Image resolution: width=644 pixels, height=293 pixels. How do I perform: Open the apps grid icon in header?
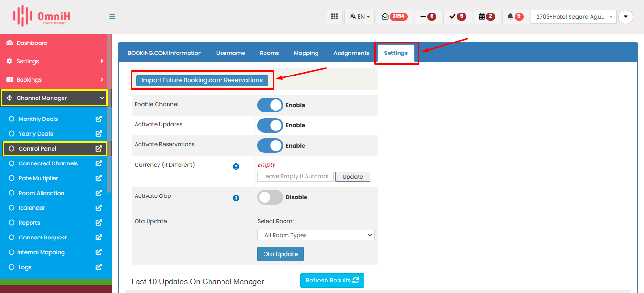click(334, 16)
